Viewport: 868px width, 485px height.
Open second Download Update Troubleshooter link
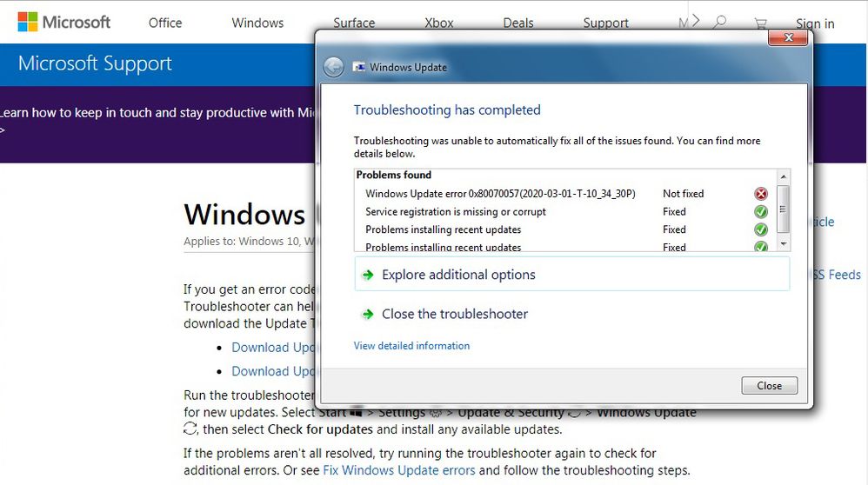[x=273, y=371]
